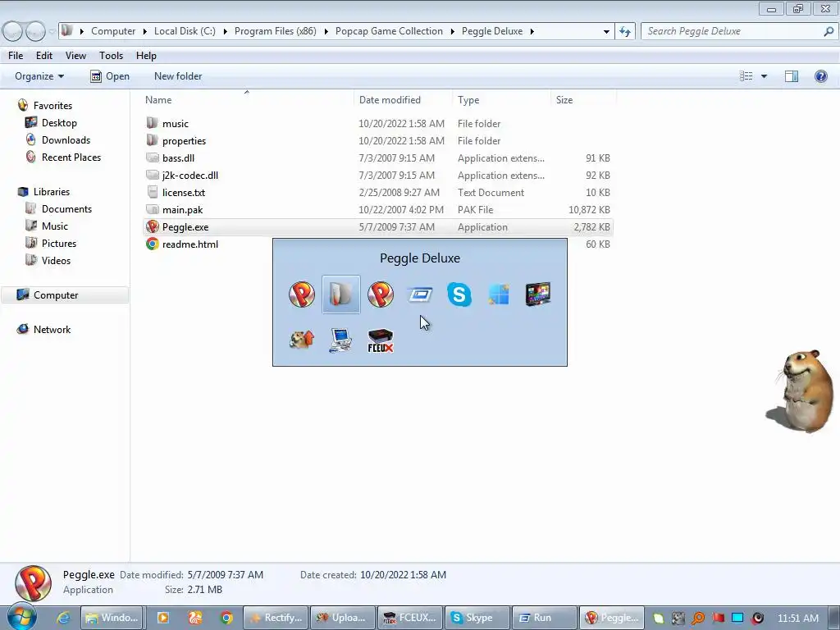Click the music folder icon
The height and width of the screenshot is (630, 840).
(x=153, y=123)
